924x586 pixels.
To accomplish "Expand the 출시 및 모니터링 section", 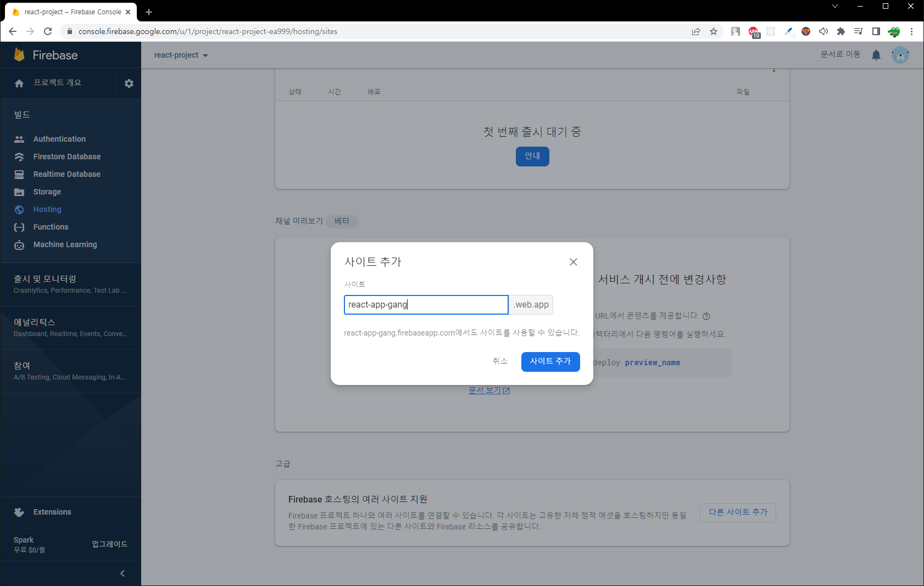I will tap(71, 284).
